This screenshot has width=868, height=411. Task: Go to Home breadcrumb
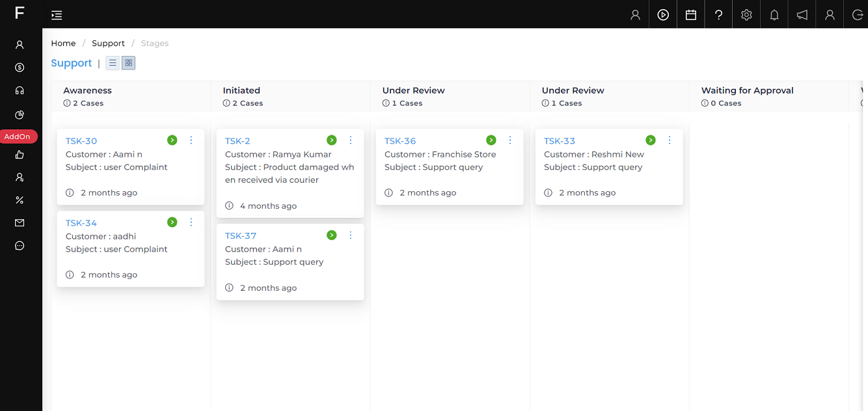point(63,44)
